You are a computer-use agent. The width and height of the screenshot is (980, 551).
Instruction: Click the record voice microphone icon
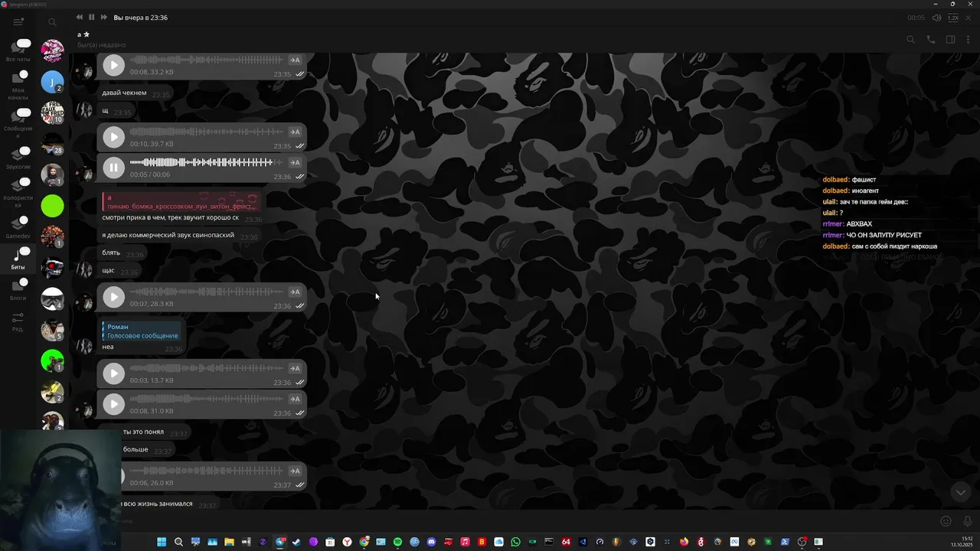[x=968, y=521]
